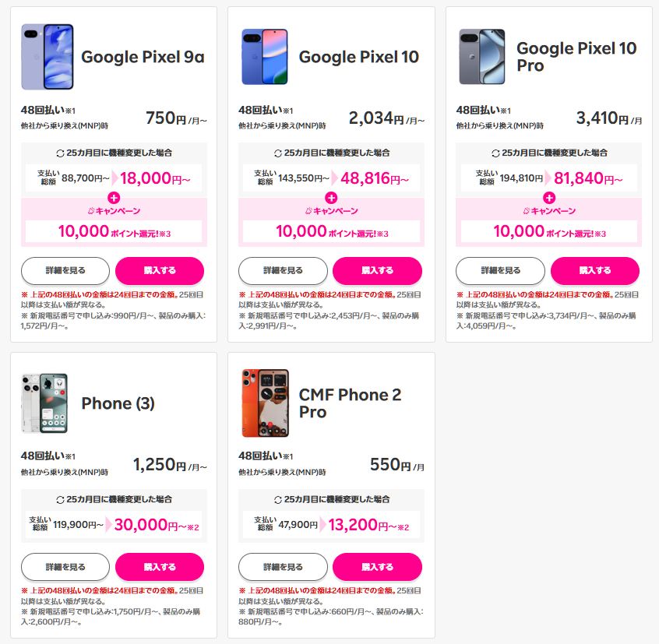
Task: Open 詳細を見る for Google Pixel 9a
Action: pyautogui.click(x=65, y=271)
